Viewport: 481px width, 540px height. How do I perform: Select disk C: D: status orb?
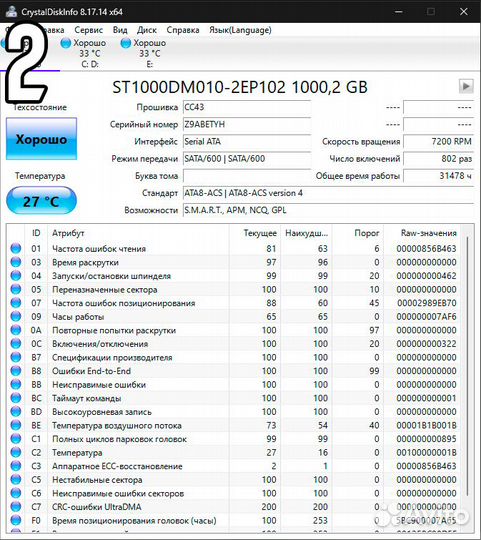pos(65,43)
